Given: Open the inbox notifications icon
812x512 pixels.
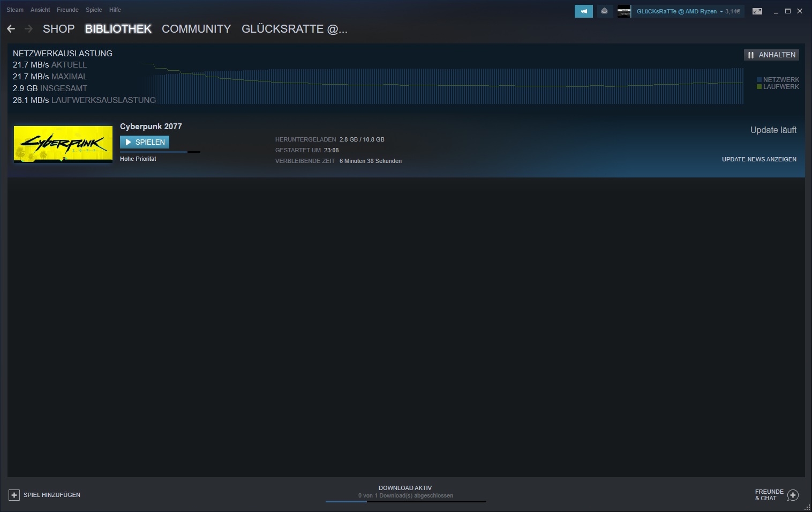Looking at the screenshot, I should click(x=605, y=11).
